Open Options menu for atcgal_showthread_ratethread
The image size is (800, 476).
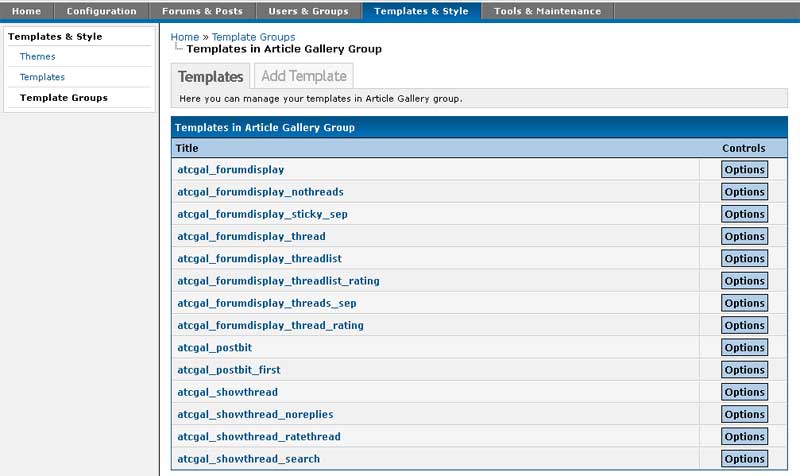coord(744,436)
